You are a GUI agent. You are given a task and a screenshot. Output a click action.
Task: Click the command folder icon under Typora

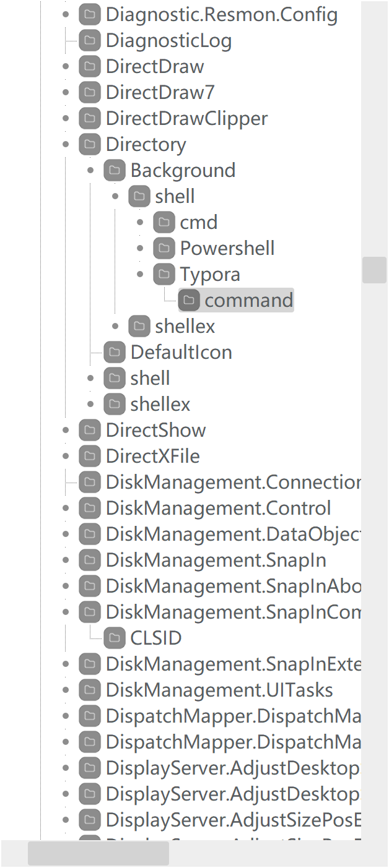(189, 300)
